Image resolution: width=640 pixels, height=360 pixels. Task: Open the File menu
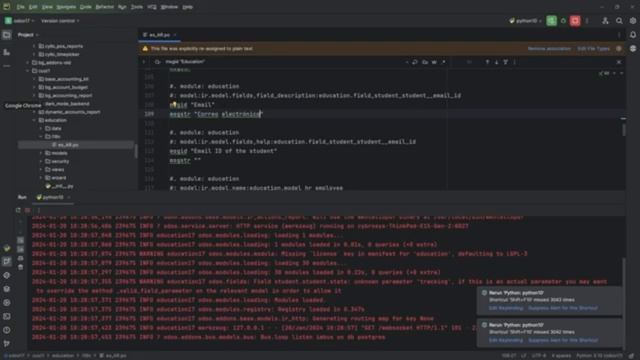21,7
